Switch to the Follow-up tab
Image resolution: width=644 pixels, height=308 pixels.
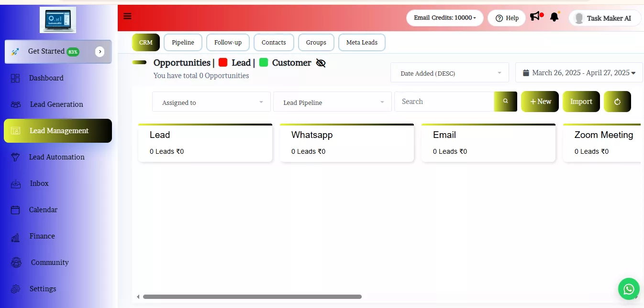pyautogui.click(x=228, y=42)
